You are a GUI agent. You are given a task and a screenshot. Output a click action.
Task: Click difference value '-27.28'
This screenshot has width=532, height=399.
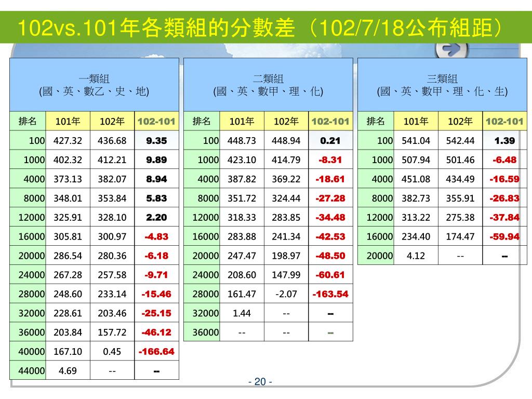point(330,198)
